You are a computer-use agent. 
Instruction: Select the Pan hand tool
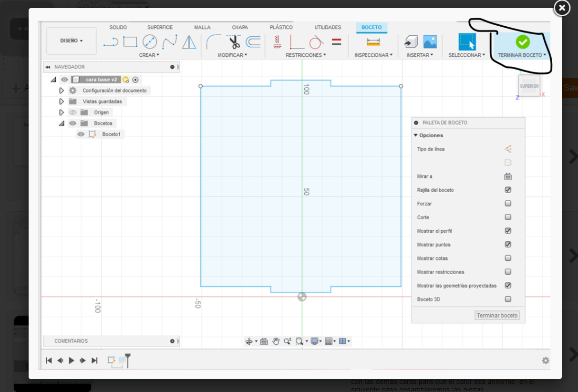tap(276, 341)
